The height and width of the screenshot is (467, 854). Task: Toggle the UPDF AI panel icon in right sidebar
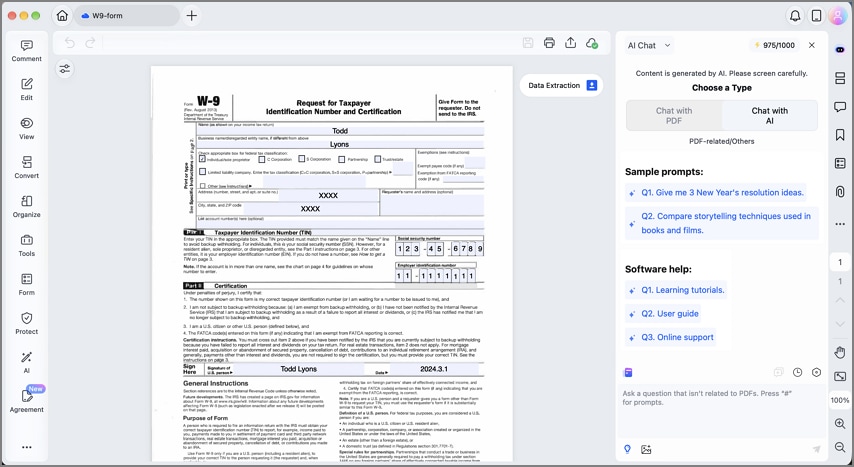(840, 50)
